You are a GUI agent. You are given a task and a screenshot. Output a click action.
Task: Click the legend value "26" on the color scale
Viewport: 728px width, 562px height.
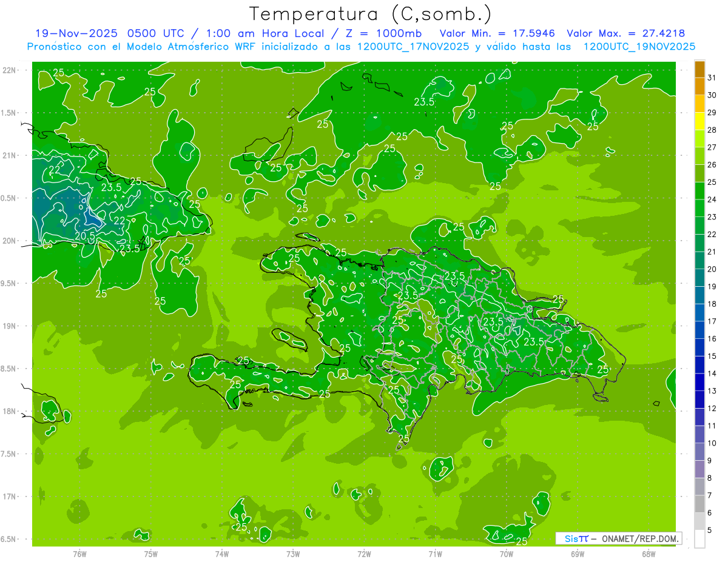pyautogui.click(x=712, y=165)
